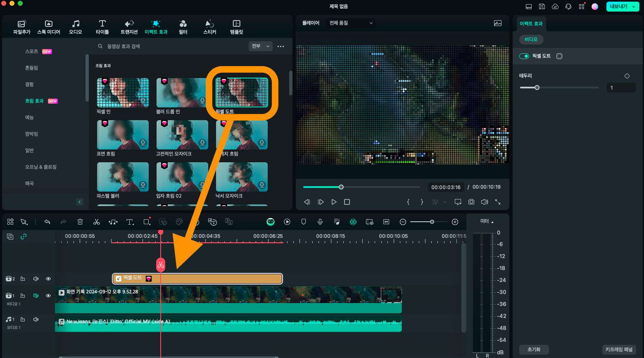Open the 스톡 미디어 tab
This screenshot has height=358, width=644.
(49, 27)
